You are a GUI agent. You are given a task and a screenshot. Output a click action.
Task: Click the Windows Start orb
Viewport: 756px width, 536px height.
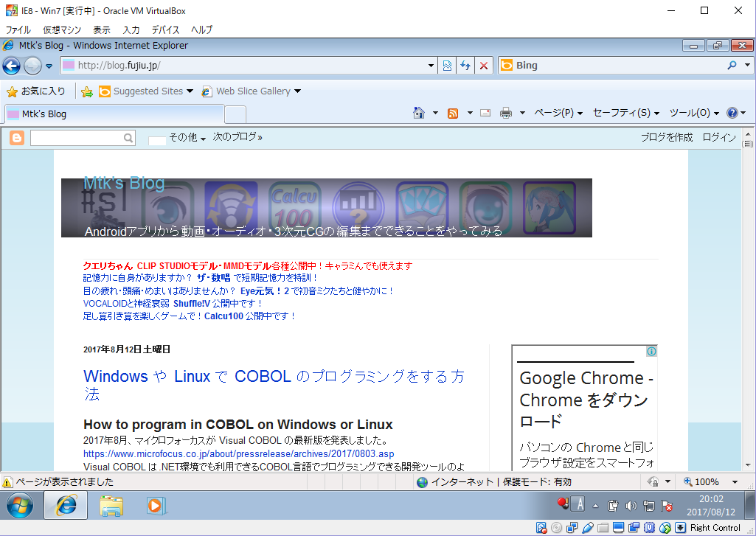[x=20, y=505]
